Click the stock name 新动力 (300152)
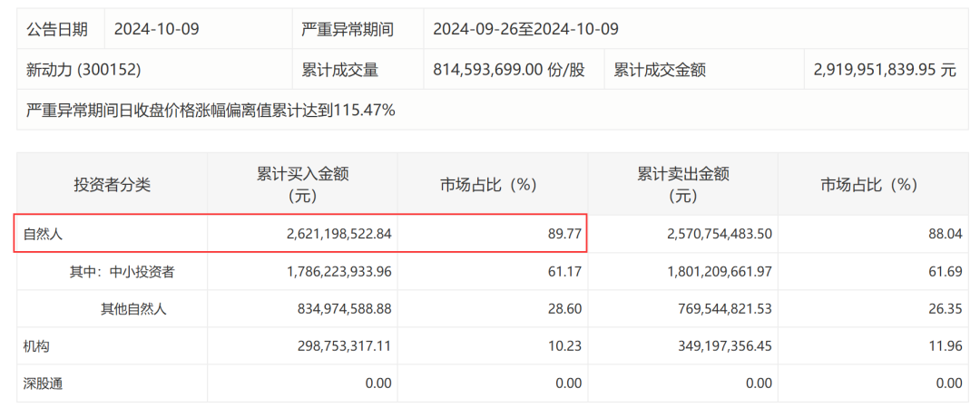Screen dimensions: 980x407 (x=83, y=70)
